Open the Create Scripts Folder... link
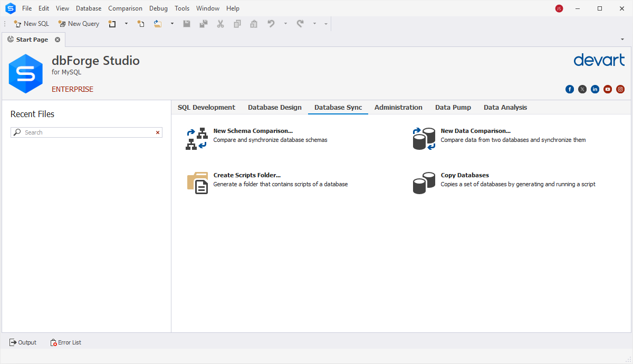Image resolution: width=633 pixels, height=364 pixels. pyautogui.click(x=247, y=175)
